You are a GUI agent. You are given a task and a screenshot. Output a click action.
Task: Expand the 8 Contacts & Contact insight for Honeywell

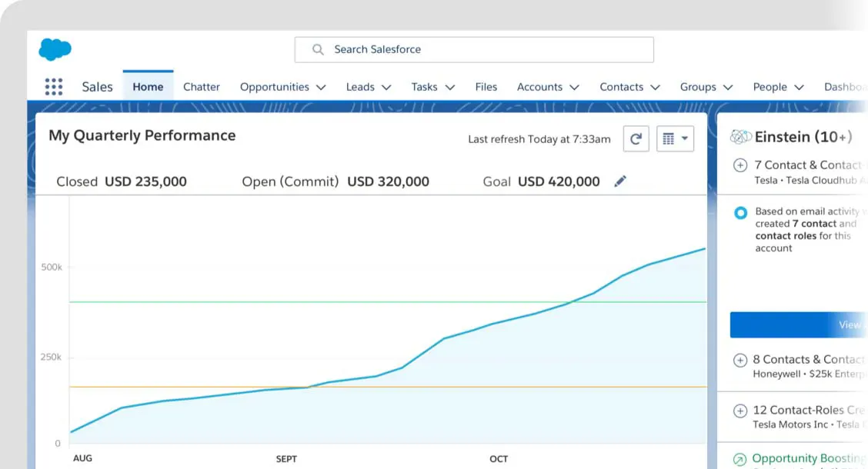tap(739, 360)
